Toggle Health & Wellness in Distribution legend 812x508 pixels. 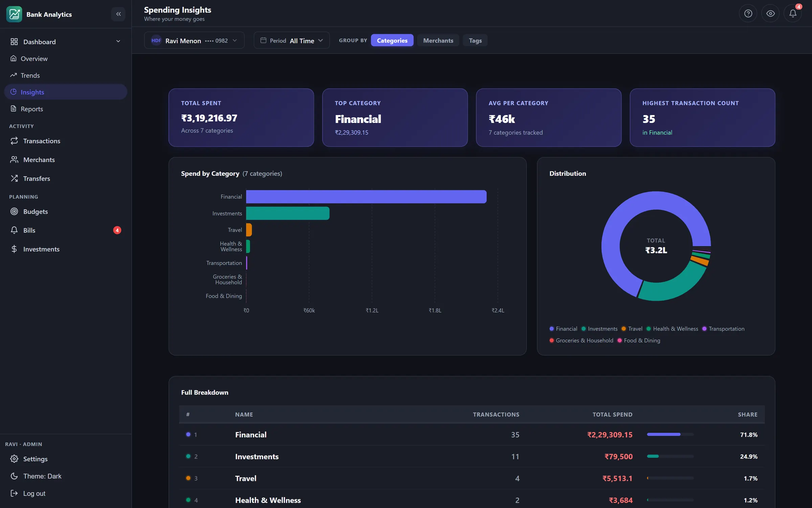tap(672, 329)
